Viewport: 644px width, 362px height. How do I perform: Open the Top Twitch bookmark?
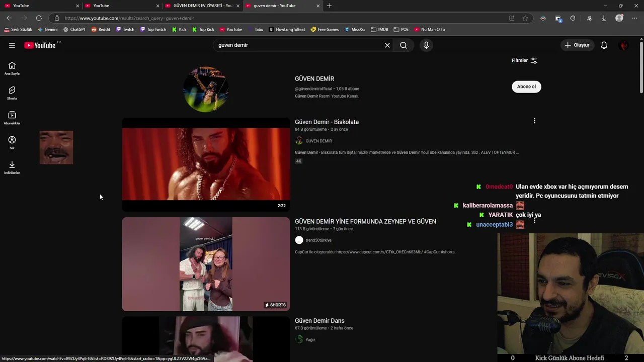point(152,30)
